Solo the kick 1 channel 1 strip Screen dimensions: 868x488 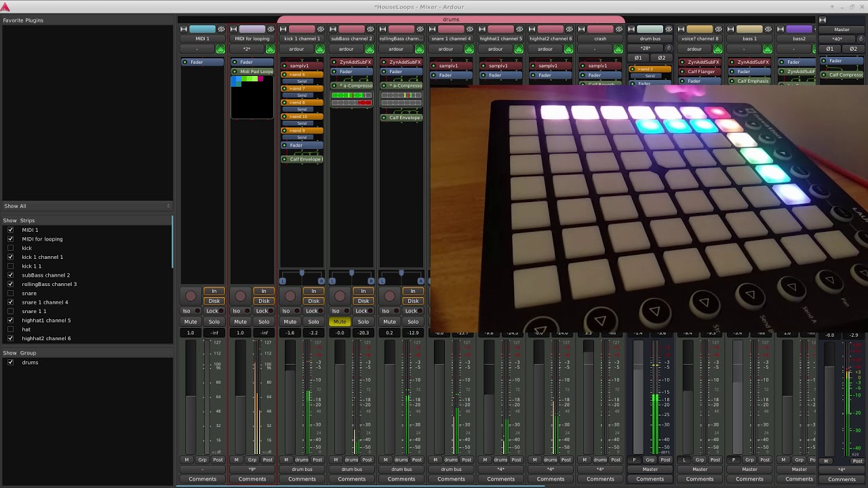click(x=313, y=321)
